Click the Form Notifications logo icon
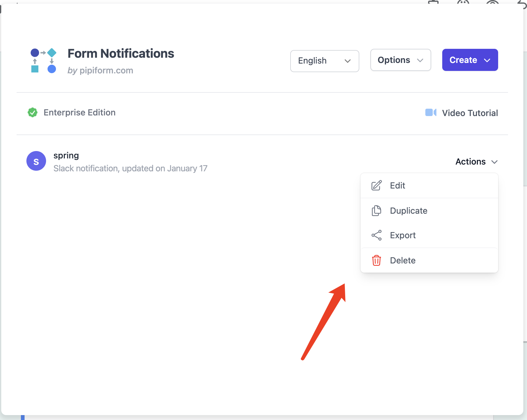Screen dimensions: 527x420 (x=43, y=60)
